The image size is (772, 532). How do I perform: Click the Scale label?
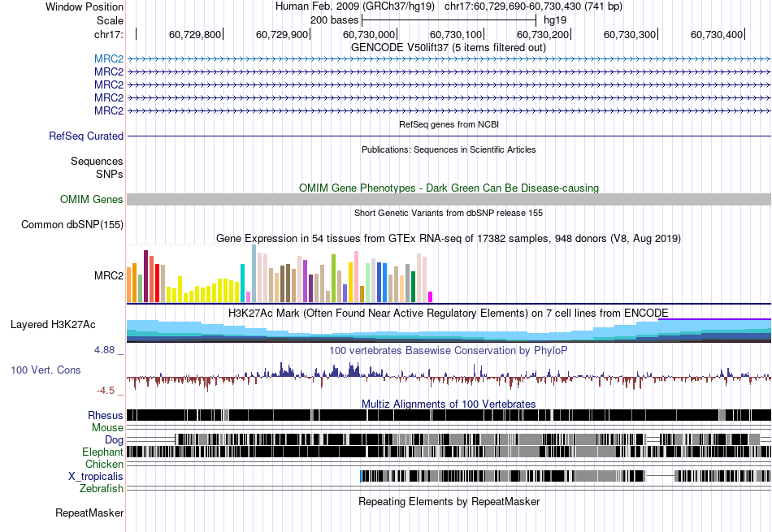[x=110, y=20]
